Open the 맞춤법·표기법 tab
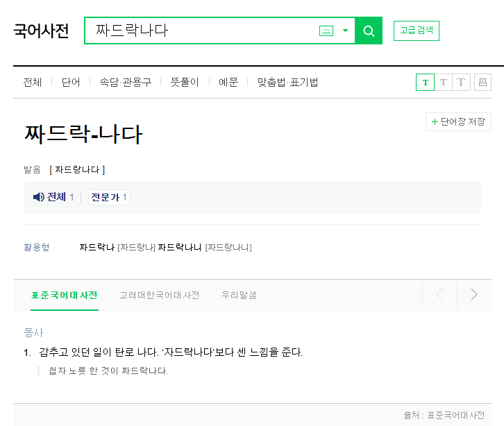 [x=287, y=83]
